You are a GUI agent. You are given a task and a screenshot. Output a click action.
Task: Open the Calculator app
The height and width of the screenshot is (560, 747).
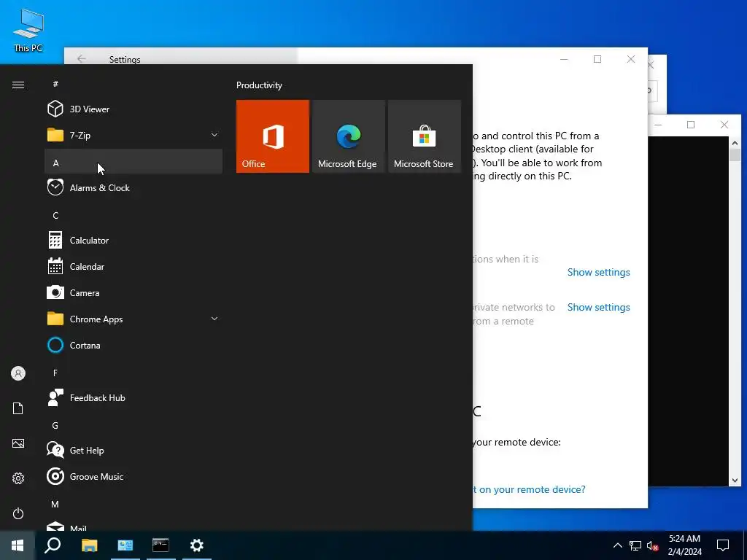[x=133, y=241]
